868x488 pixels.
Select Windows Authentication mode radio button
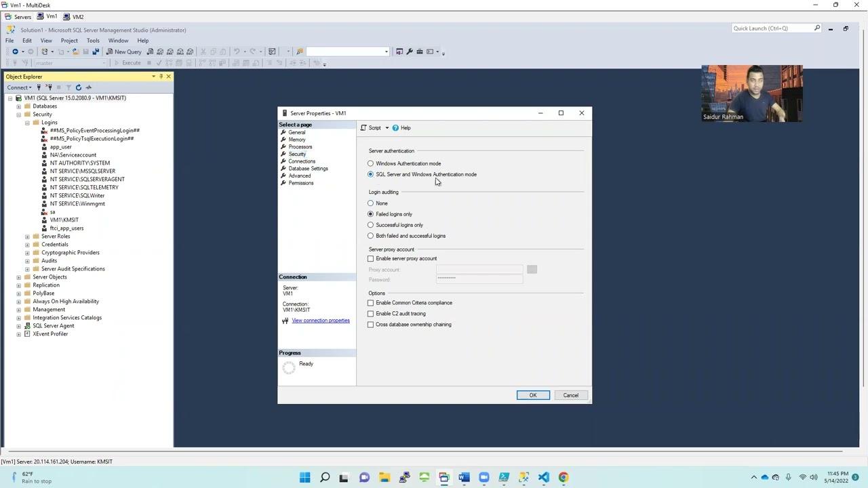pos(370,163)
